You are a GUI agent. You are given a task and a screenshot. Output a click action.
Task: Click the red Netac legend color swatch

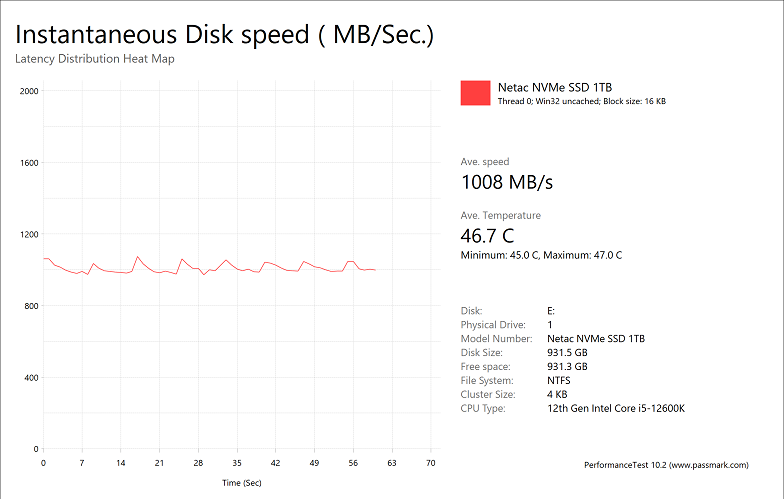(475, 93)
